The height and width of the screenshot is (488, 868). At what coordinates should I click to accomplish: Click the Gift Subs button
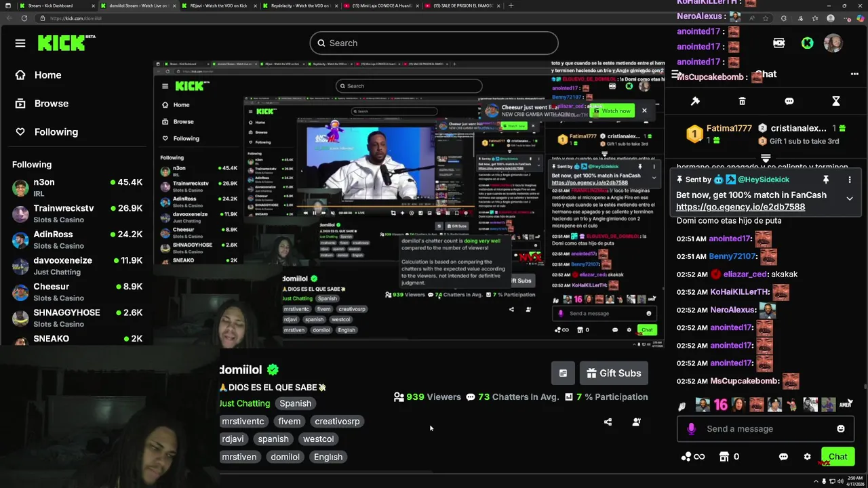coord(614,373)
